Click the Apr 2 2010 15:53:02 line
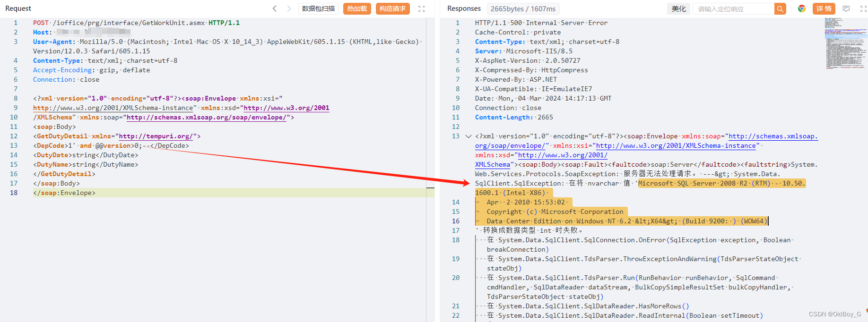The height and width of the screenshot is (322, 868). tap(526, 202)
